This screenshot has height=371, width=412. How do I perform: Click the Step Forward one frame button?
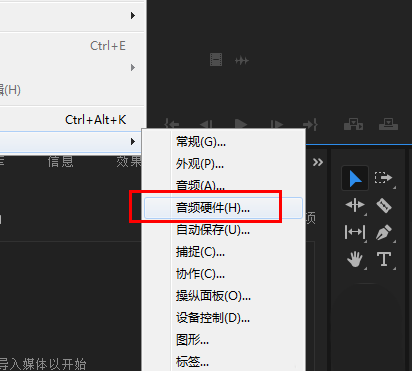coord(277,125)
